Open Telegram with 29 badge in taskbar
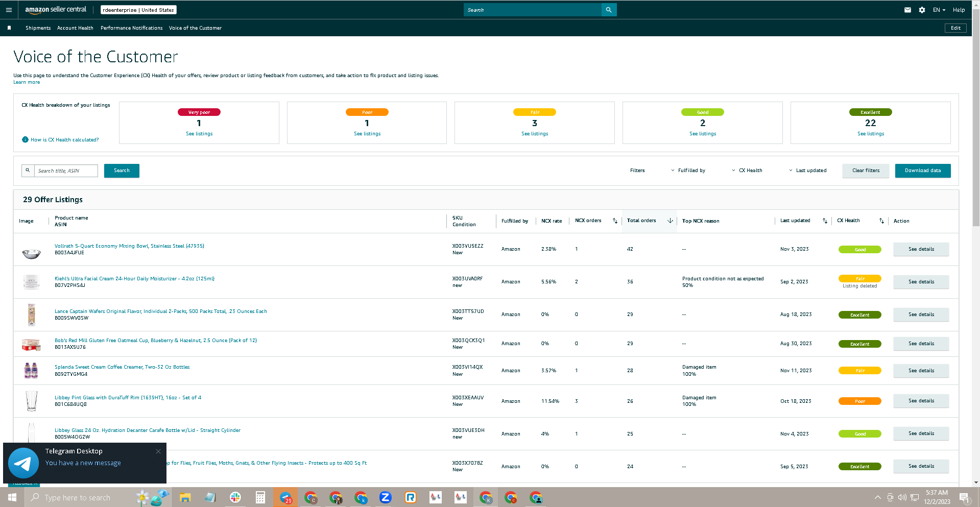The width and height of the screenshot is (980, 507). pyautogui.click(x=285, y=497)
